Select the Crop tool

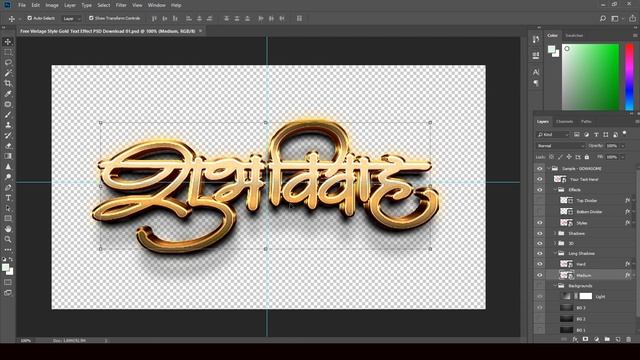[x=8, y=83]
